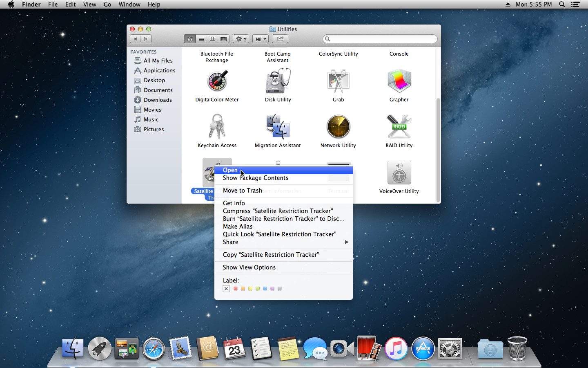Click the VoiceOver Utility icon
This screenshot has width=588, height=368.
pos(399,173)
